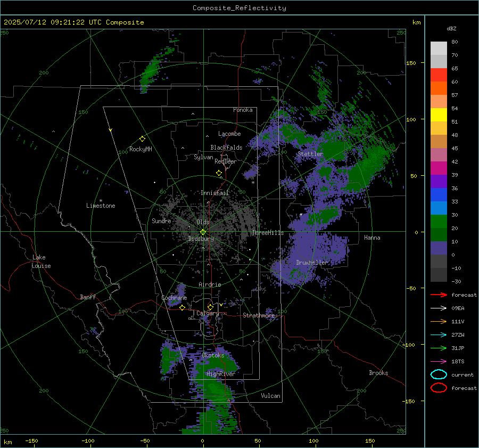Click the yellow diamond marker above Calgary

coord(210,307)
